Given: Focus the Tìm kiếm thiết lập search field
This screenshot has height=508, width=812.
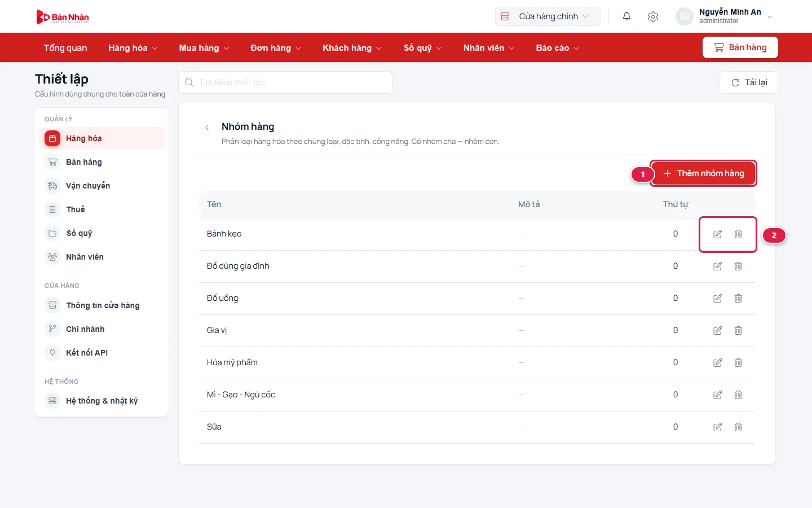Looking at the screenshot, I should pyautogui.click(x=285, y=82).
